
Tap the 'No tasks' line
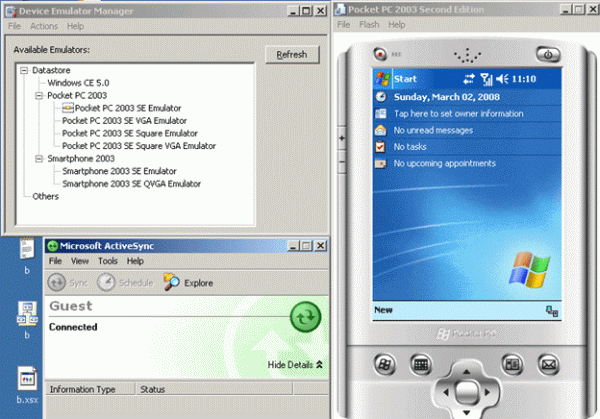[x=410, y=147]
